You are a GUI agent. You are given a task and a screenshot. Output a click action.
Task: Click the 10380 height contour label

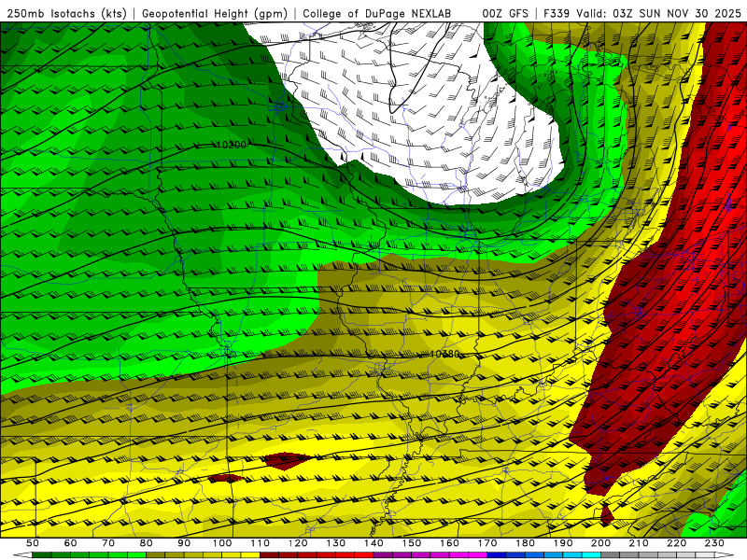[x=444, y=355]
